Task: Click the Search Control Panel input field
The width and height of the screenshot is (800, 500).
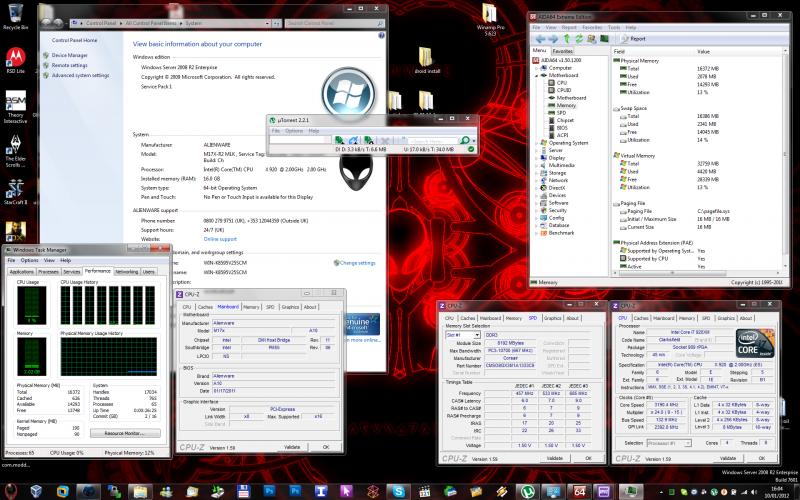Action: pyautogui.click(x=335, y=23)
